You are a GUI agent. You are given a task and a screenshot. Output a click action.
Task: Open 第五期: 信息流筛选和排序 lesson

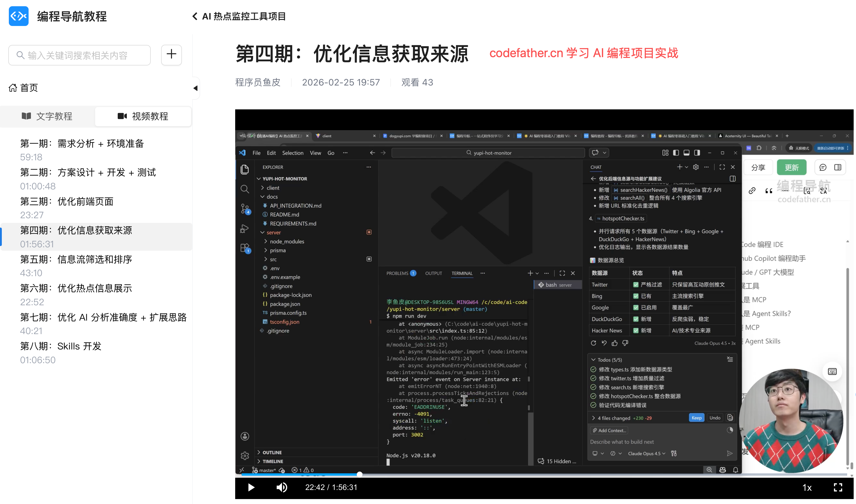pos(76,260)
